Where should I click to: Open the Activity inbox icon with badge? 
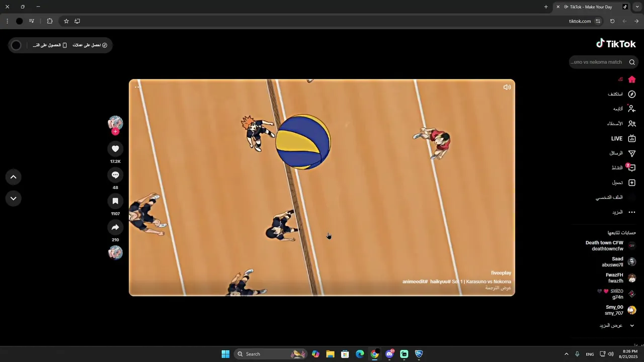coord(632,168)
